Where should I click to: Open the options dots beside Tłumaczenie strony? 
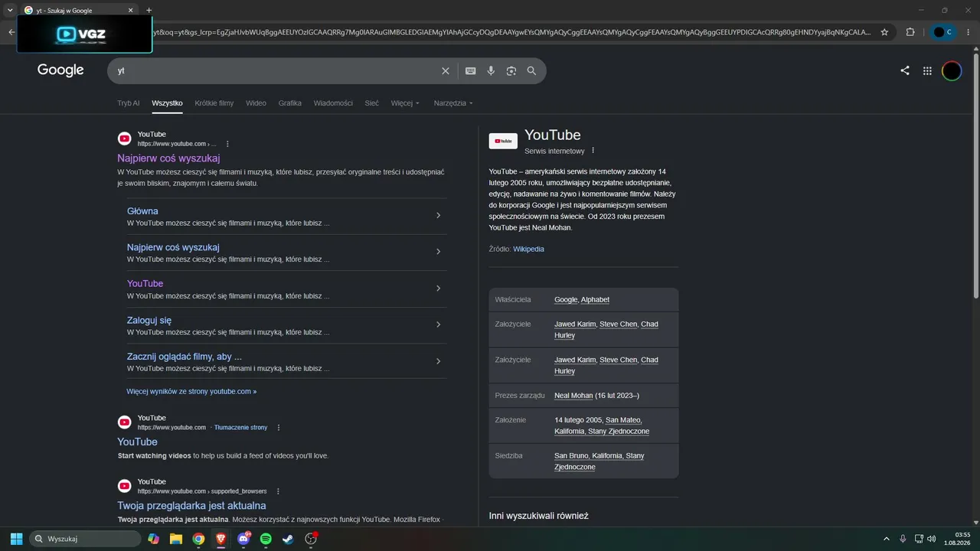pyautogui.click(x=279, y=428)
